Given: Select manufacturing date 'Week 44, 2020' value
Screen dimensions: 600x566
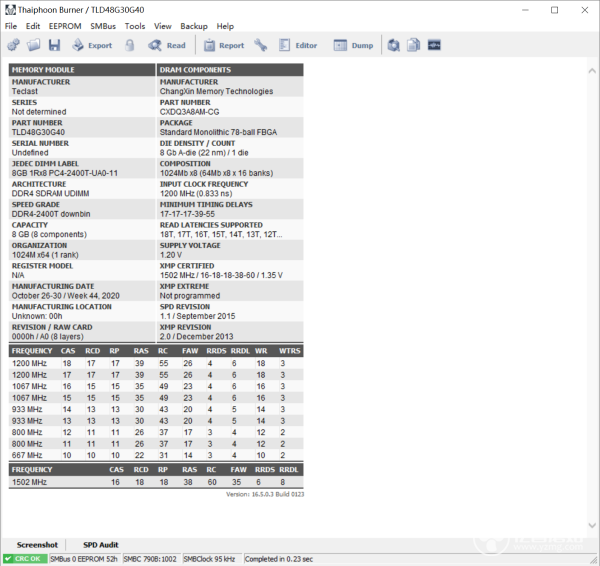Looking at the screenshot, I should pyautogui.click(x=65, y=296).
